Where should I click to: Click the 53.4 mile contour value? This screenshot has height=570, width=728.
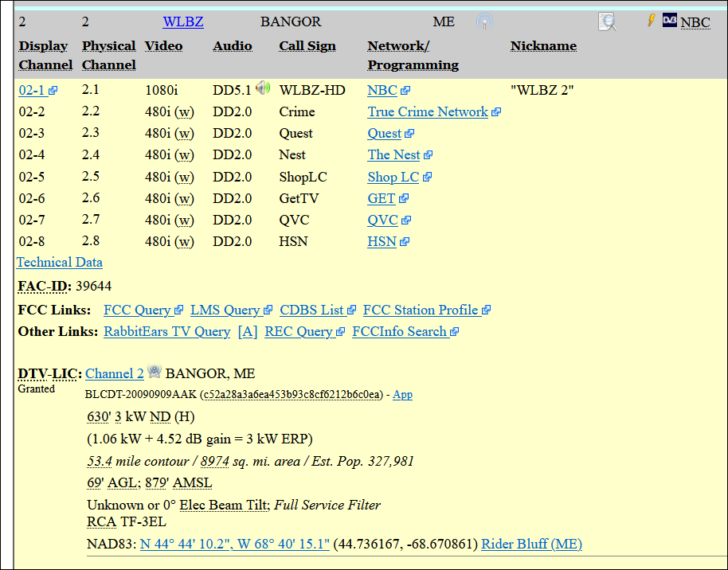(x=100, y=462)
